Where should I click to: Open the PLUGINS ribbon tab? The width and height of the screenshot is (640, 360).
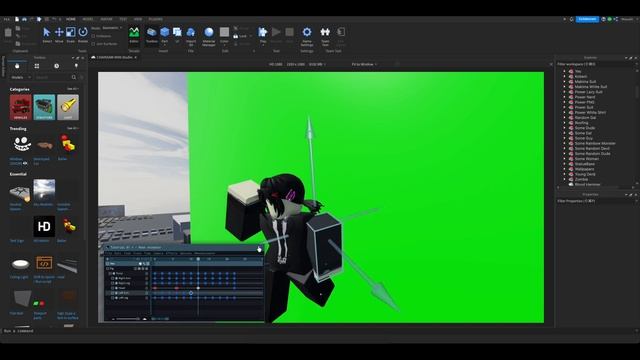point(156,19)
